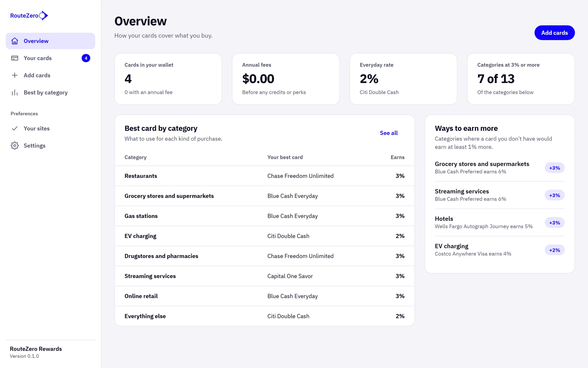Click the card icon beside Your cards
588x368 pixels.
coord(15,58)
